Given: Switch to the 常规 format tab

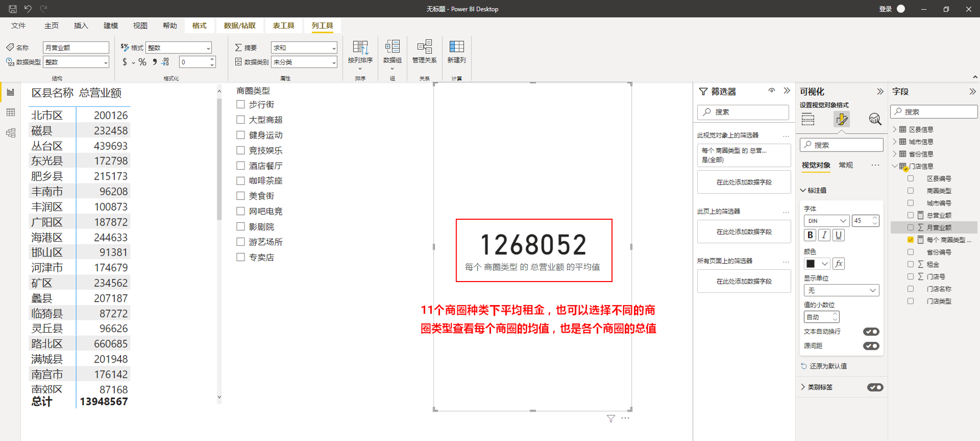Looking at the screenshot, I should pyautogui.click(x=846, y=165).
